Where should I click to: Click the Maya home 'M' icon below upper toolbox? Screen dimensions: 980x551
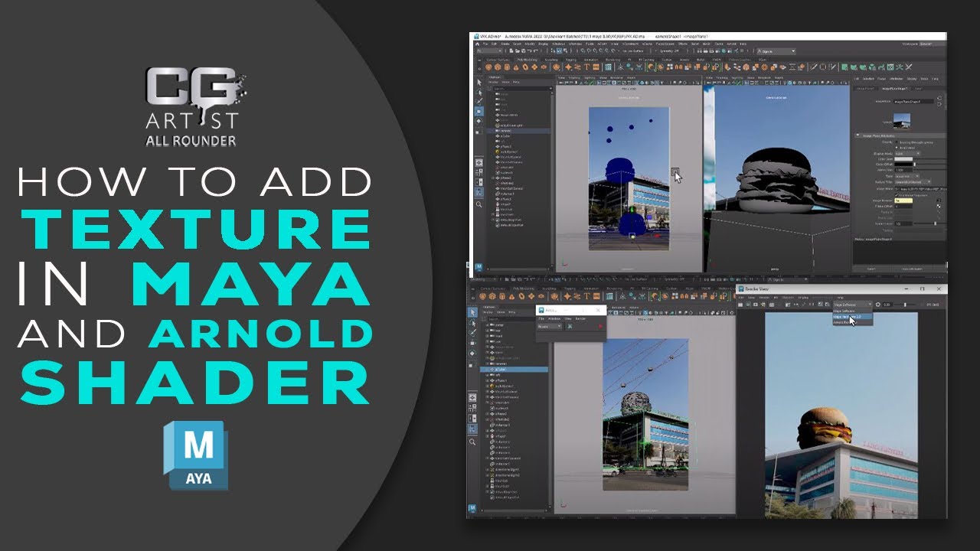(x=479, y=269)
